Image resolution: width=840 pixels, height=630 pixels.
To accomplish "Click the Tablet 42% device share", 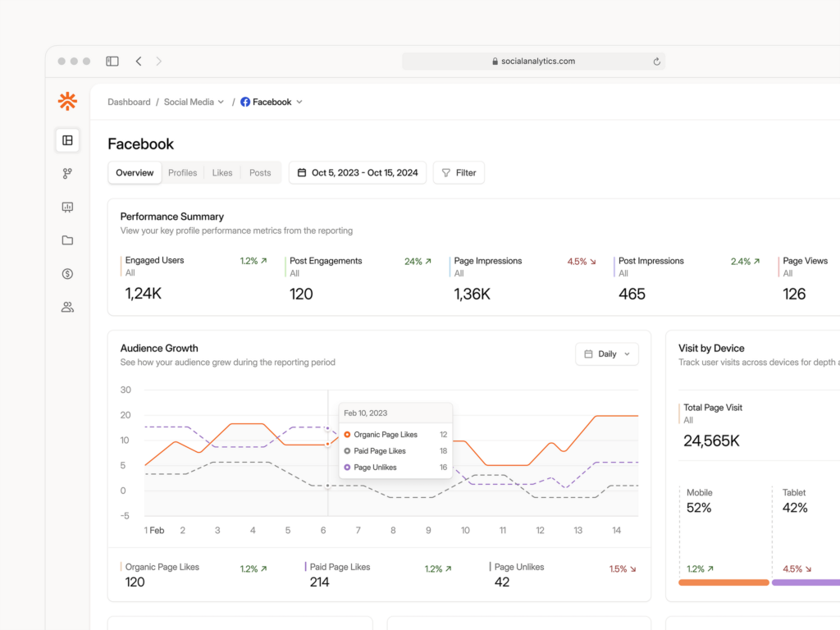I will [795, 508].
